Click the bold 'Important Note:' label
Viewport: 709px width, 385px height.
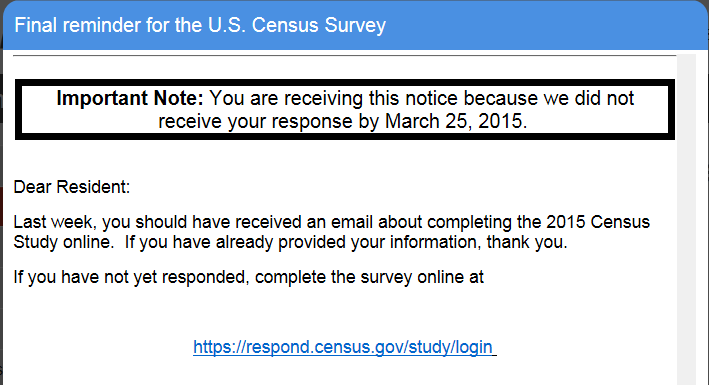130,98
